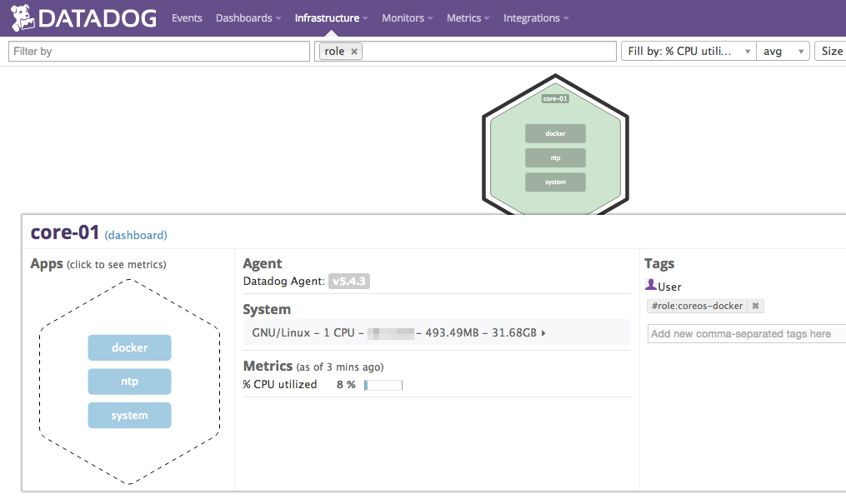Click the purple User icon under Tags
This screenshot has width=846, height=504.
coord(651,285)
